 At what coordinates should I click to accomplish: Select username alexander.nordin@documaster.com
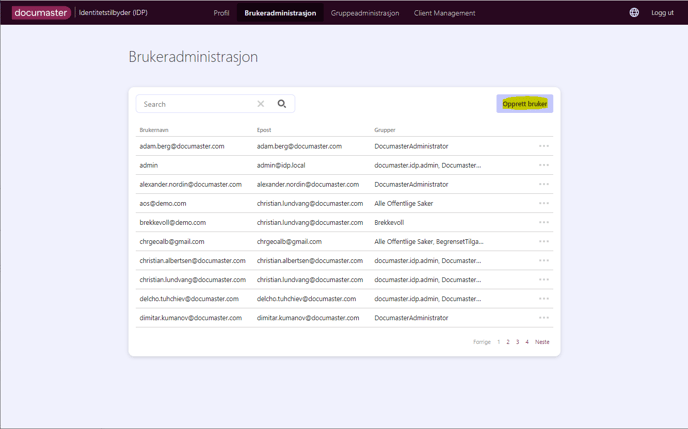190,184
